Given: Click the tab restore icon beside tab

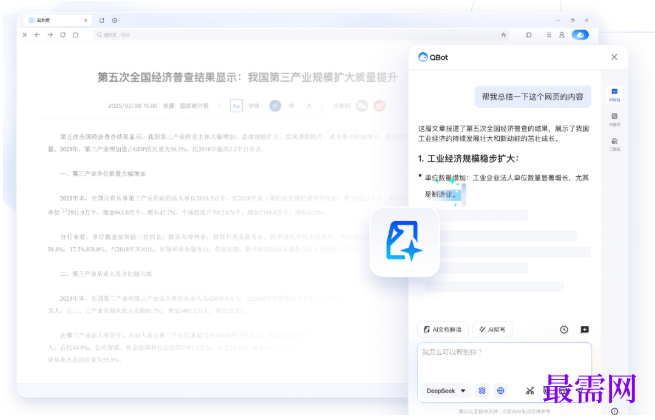Looking at the screenshot, I should pos(102,20).
